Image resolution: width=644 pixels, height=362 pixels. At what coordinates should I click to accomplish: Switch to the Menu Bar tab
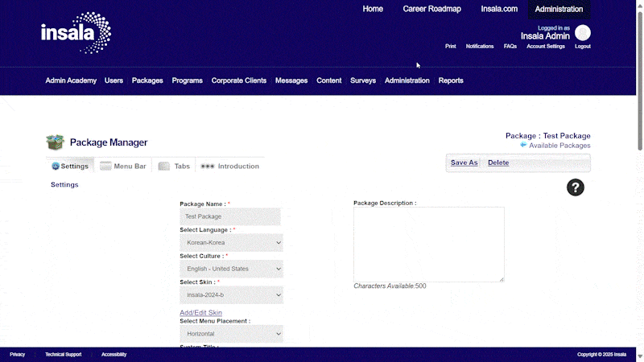(x=123, y=167)
